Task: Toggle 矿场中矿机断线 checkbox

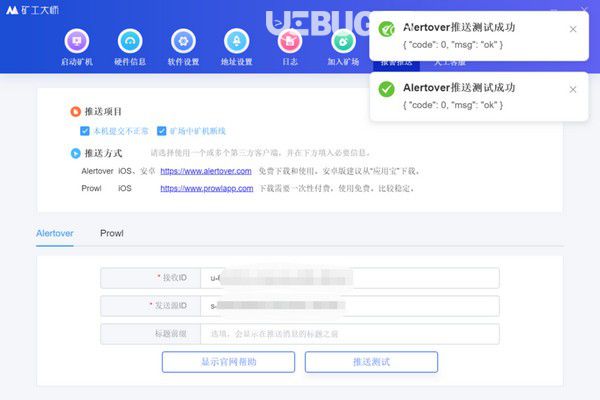Action: pos(161,131)
